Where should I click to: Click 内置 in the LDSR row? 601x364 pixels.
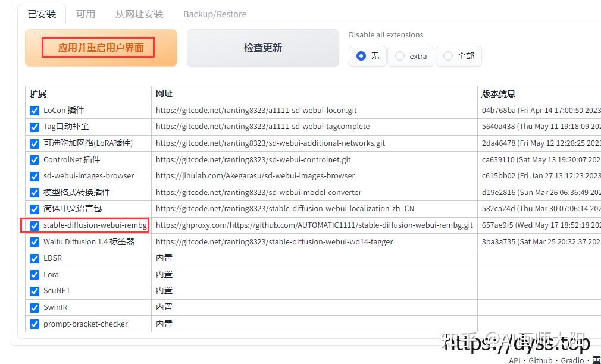click(164, 258)
